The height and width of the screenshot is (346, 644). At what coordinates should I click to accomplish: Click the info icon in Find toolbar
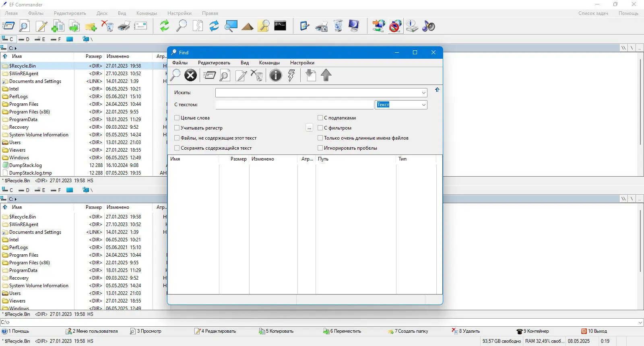pyautogui.click(x=276, y=75)
